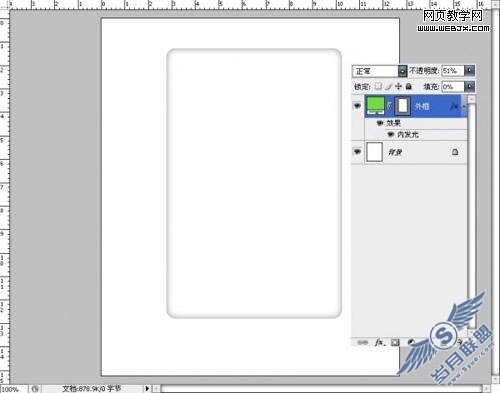Select the 外框 layer name
Screen dimensions: 500x393
click(x=422, y=106)
